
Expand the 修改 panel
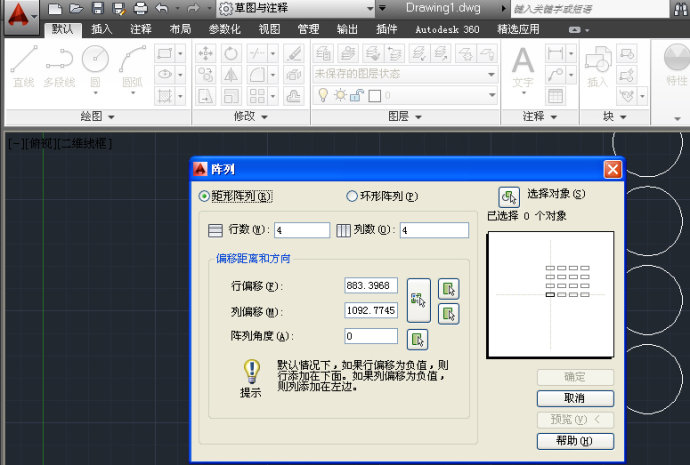coord(250,117)
